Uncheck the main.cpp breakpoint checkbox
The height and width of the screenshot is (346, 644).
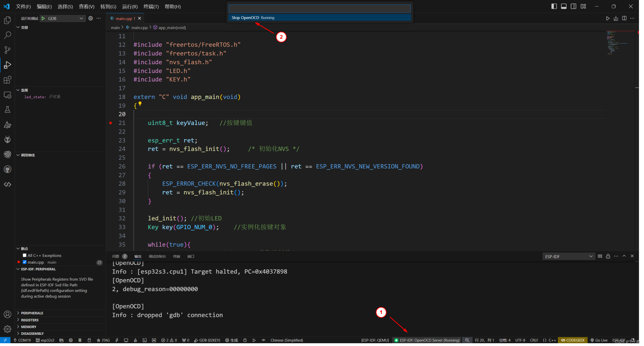(25, 262)
